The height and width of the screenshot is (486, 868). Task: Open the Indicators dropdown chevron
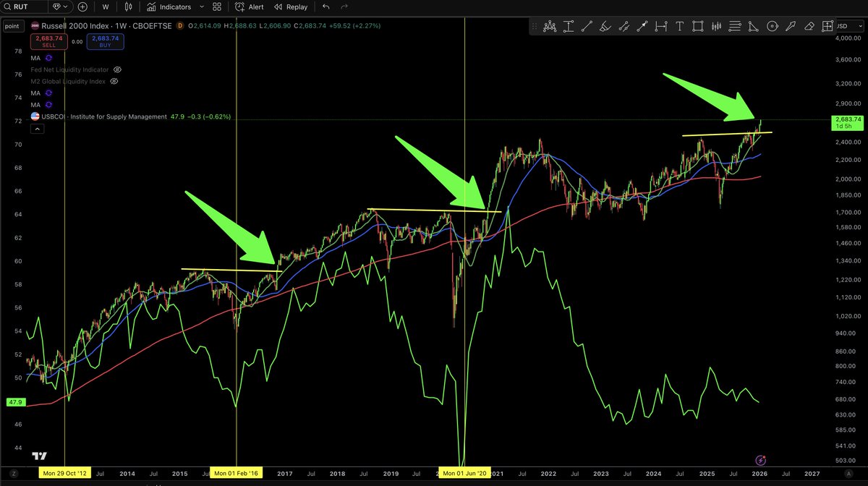pos(200,7)
